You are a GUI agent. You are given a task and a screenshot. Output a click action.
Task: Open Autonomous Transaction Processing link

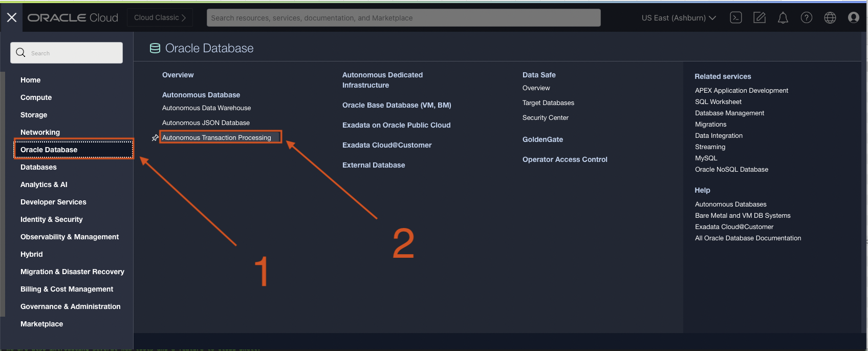tap(216, 138)
